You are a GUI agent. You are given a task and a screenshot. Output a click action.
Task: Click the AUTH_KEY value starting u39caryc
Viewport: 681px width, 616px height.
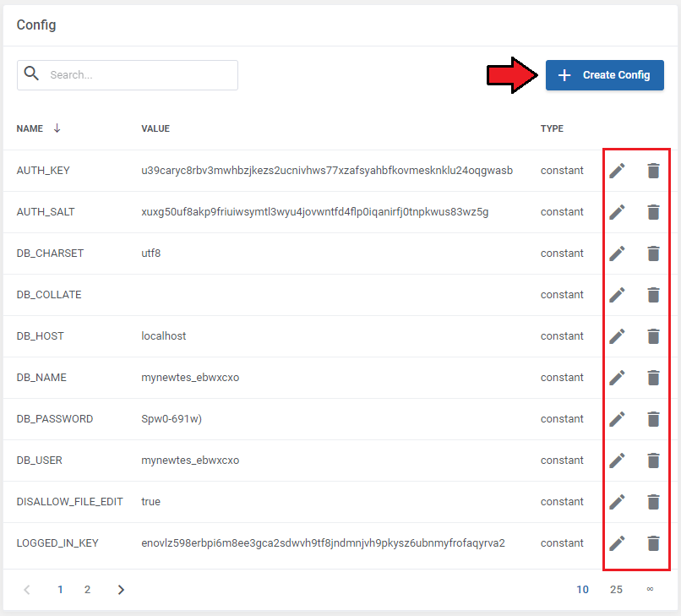(327, 171)
